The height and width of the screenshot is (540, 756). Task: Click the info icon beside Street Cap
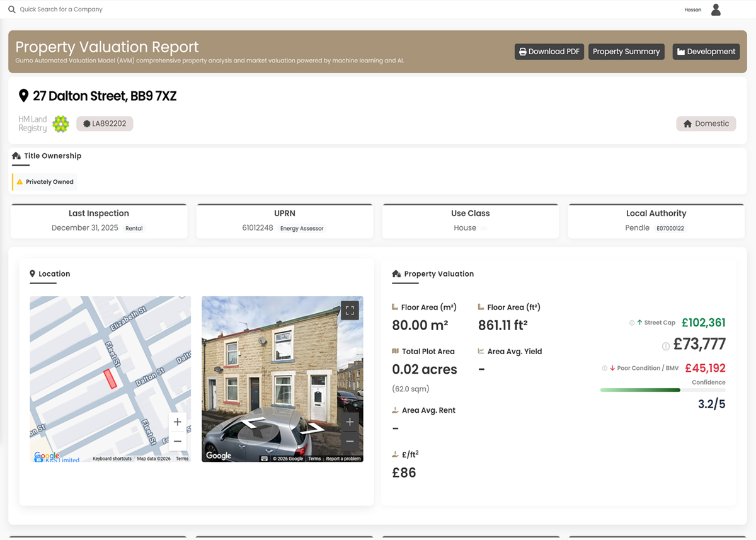click(x=632, y=323)
